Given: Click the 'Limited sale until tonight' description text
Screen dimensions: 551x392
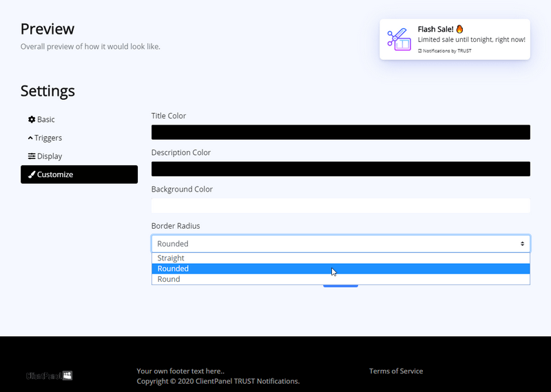Looking at the screenshot, I should coord(472,40).
